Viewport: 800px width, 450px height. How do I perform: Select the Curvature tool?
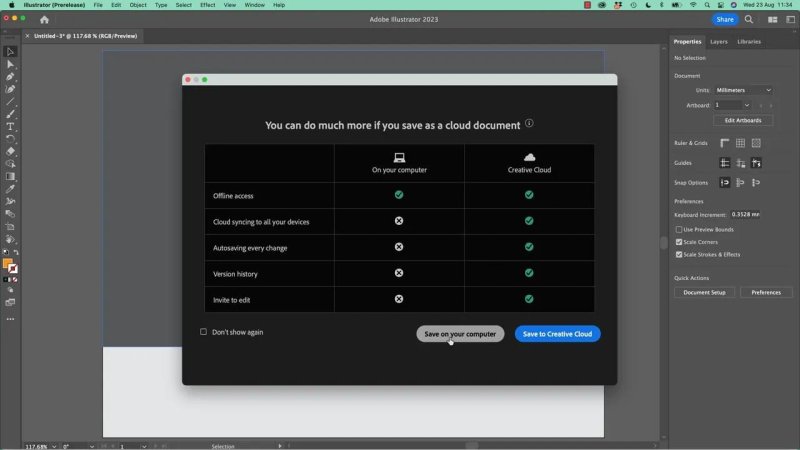[x=10, y=89]
